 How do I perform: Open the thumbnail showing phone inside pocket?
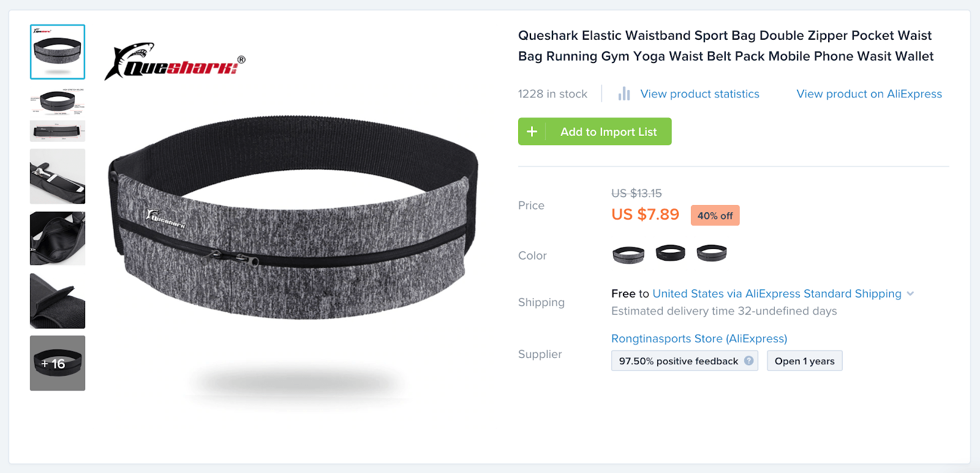pos(58,176)
